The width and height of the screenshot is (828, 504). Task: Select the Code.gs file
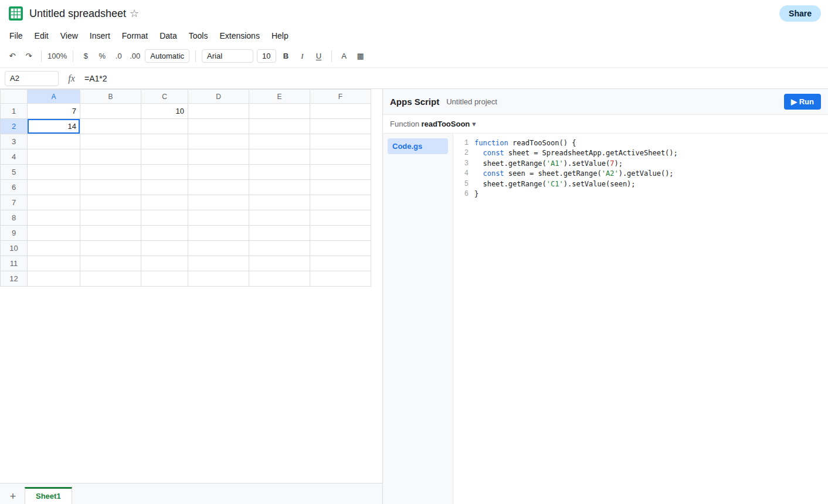point(418,147)
